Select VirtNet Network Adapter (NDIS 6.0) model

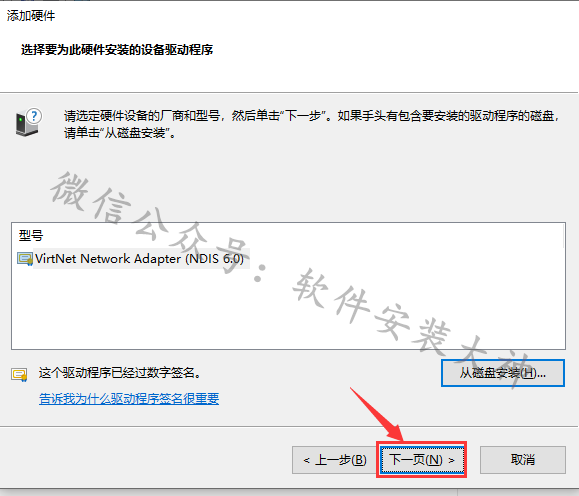point(139,259)
